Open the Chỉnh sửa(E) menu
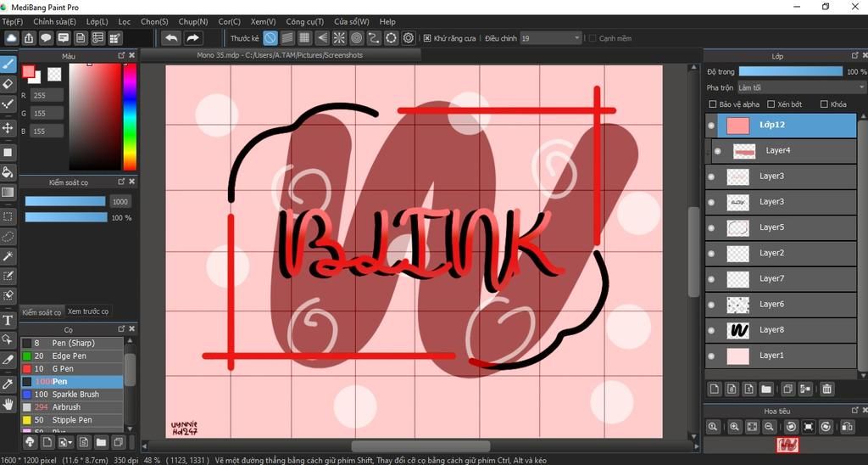868x465 pixels. [x=55, y=21]
